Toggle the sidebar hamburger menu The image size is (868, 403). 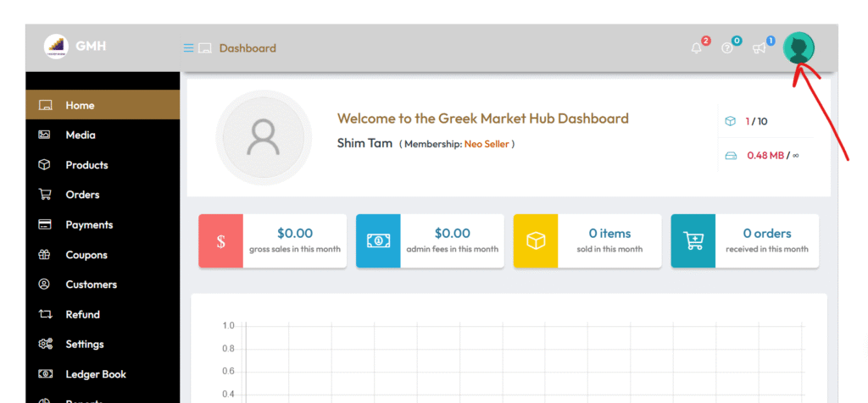[188, 48]
